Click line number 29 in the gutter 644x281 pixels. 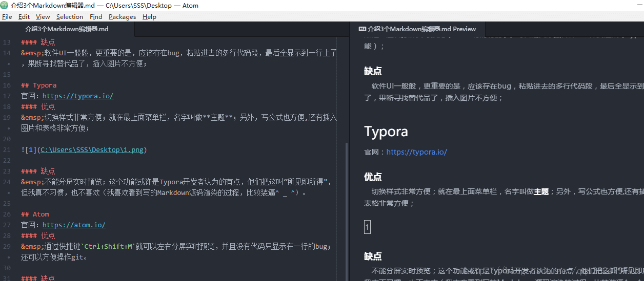(x=7, y=246)
